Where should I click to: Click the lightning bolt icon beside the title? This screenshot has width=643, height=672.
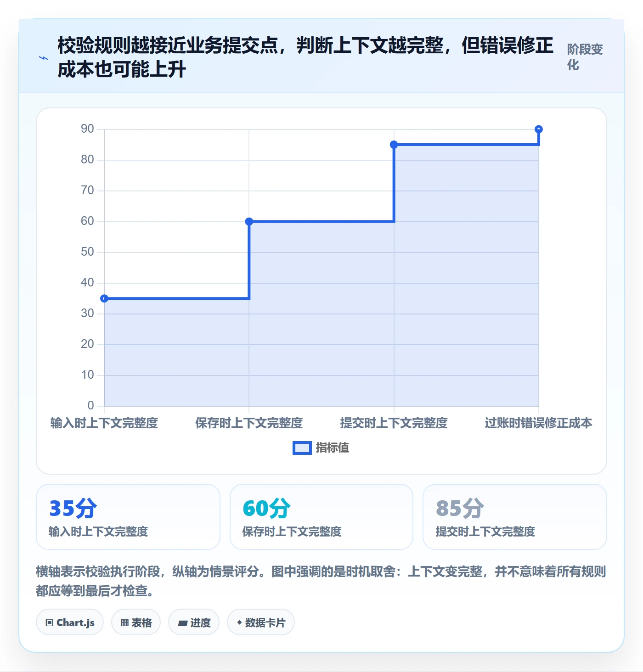[44, 58]
